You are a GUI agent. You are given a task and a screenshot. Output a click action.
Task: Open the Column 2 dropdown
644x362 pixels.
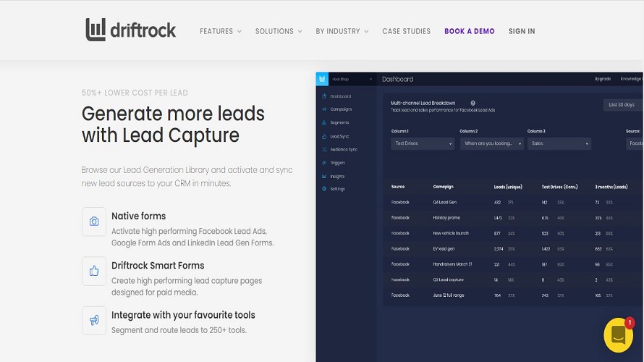[x=491, y=143]
